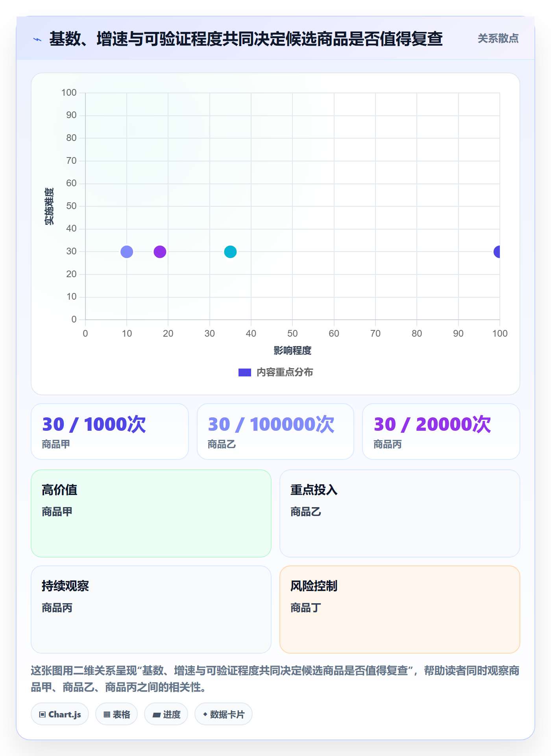Click 商品丙 label under 20000次 metric

(388, 444)
